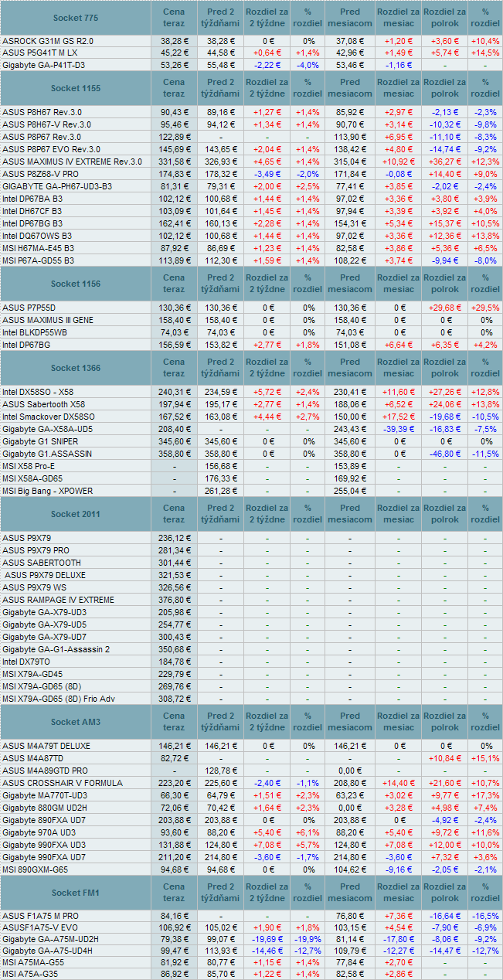Select GIGABYTE GA-PH67-UD3-B3 product name
The width and height of the screenshot is (503, 980).
point(57,186)
